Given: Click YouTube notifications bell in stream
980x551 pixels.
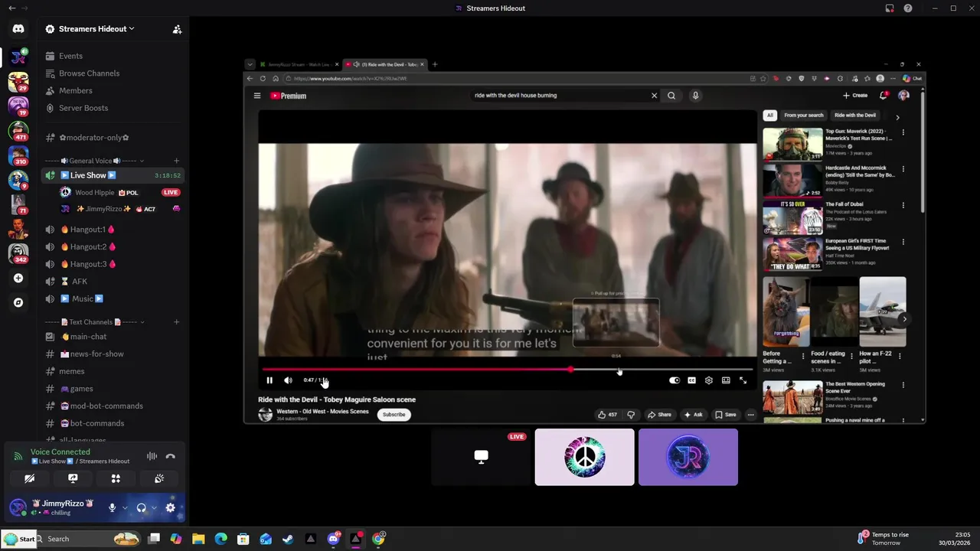Looking at the screenshot, I should (x=884, y=96).
